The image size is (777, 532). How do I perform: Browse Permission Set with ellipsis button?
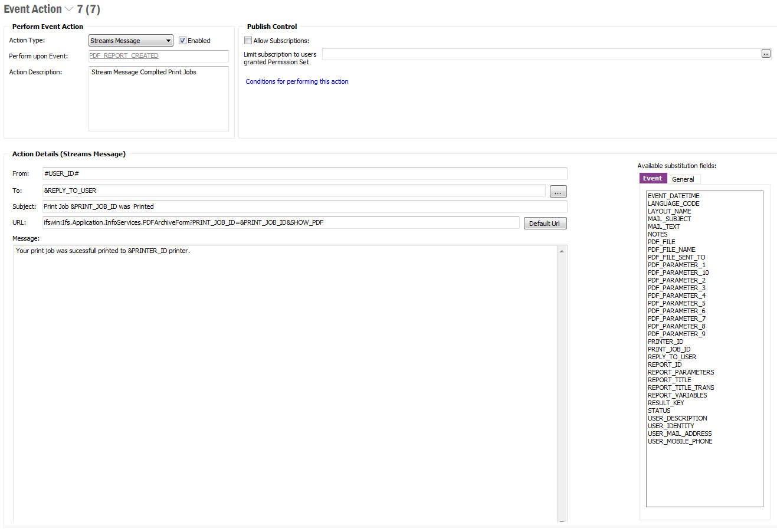(766, 54)
